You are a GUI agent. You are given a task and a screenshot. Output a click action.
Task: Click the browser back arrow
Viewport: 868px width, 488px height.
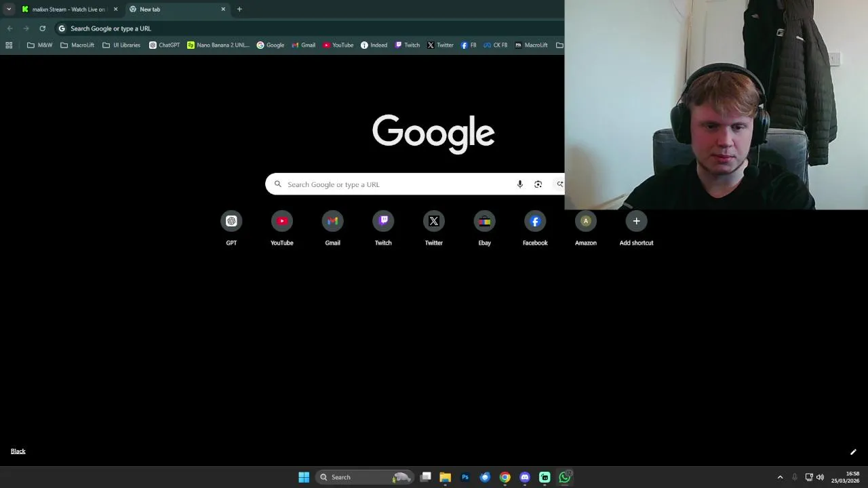tap(9, 28)
